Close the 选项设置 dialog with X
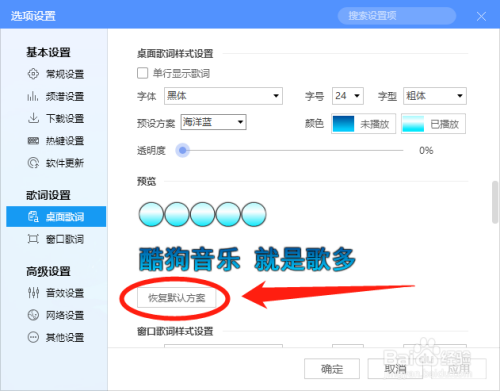 coord(481,16)
